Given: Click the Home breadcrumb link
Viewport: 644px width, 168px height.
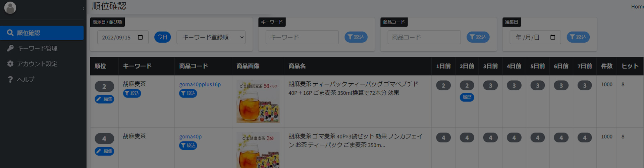Looking at the screenshot, I should click(x=637, y=7).
